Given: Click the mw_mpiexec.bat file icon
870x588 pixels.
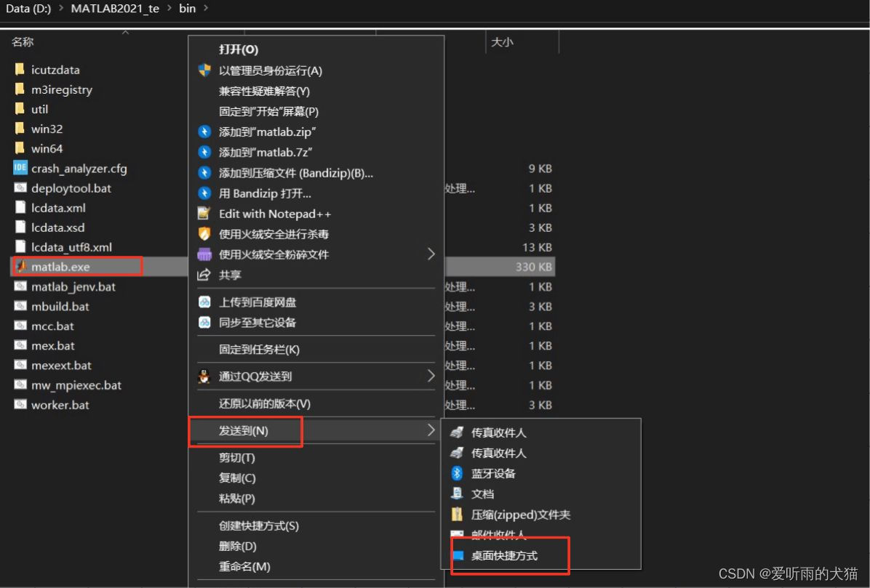Looking at the screenshot, I should 20,384.
